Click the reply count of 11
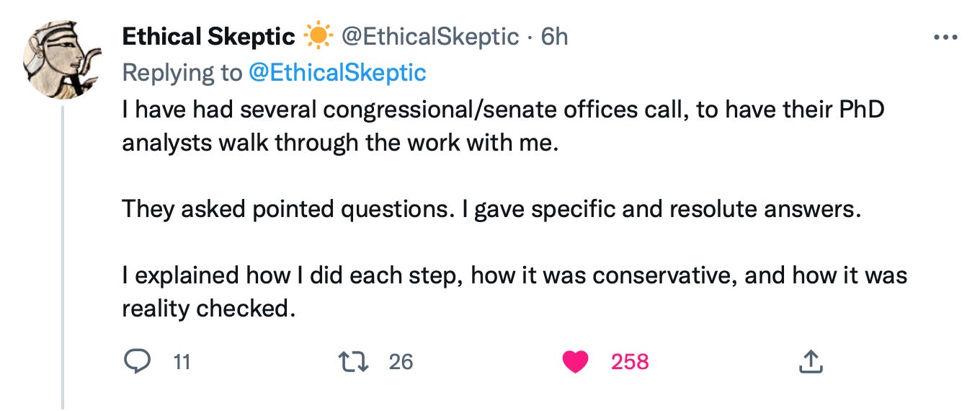 pos(182,361)
